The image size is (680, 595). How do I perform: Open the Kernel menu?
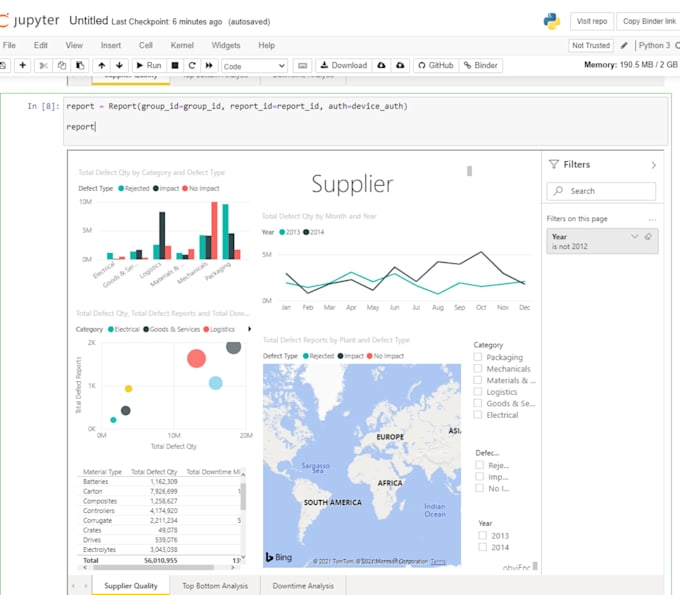[182, 45]
